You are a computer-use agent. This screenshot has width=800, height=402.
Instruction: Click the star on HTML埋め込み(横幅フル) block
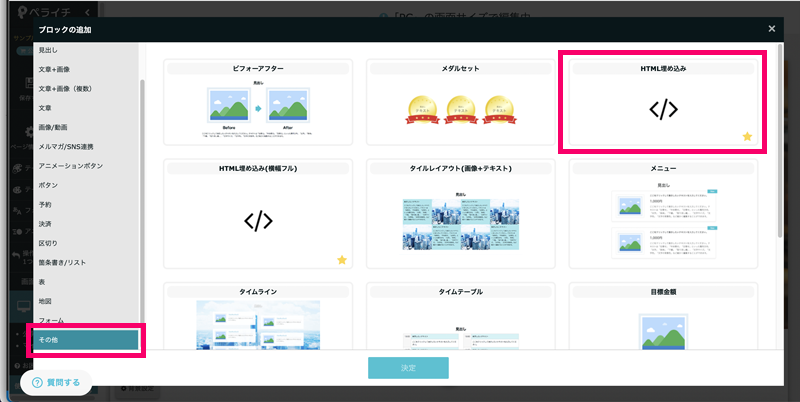pos(342,260)
